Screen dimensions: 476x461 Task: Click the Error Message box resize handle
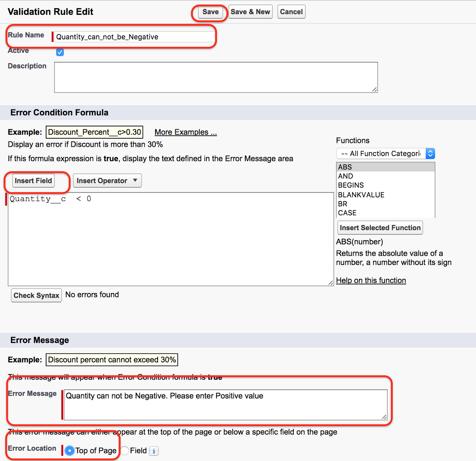click(x=384, y=417)
